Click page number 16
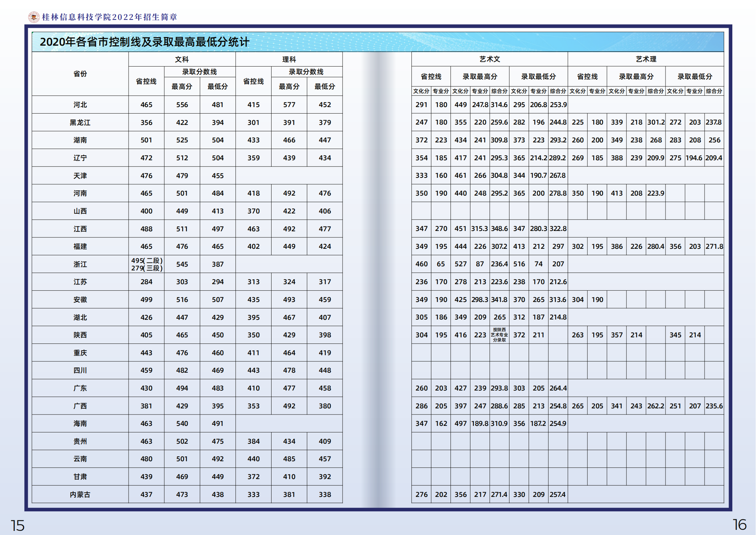 pyautogui.click(x=739, y=525)
